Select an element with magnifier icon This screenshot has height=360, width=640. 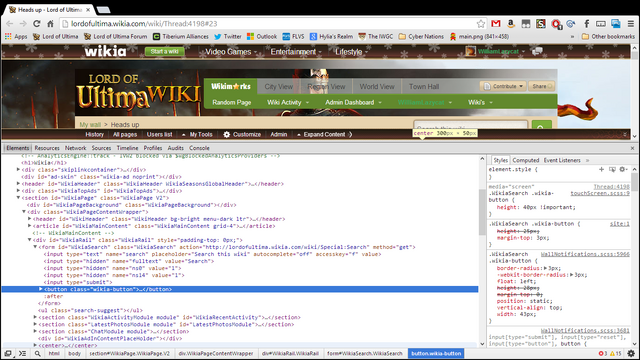[37, 353]
